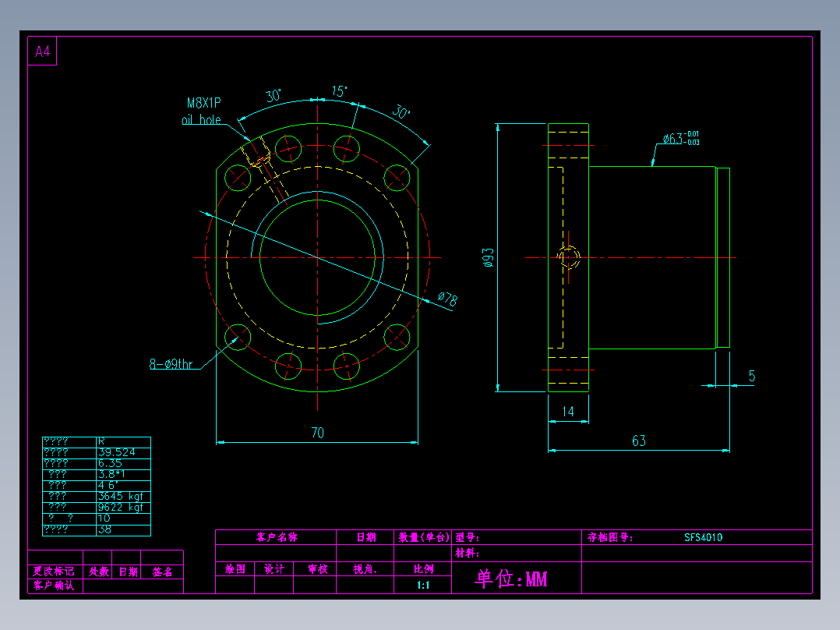The width and height of the screenshot is (840, 630).
Task: Click the 更改标记 revision cell
Action: point(54,572)
